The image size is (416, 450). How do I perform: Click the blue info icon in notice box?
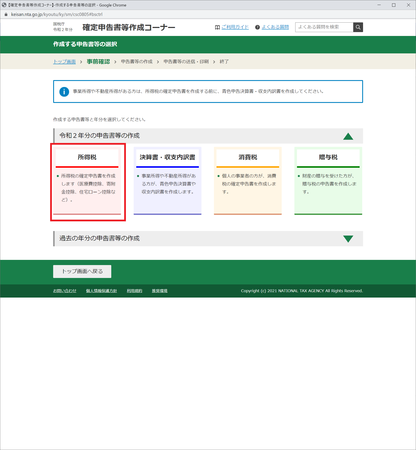pos(64,91)
